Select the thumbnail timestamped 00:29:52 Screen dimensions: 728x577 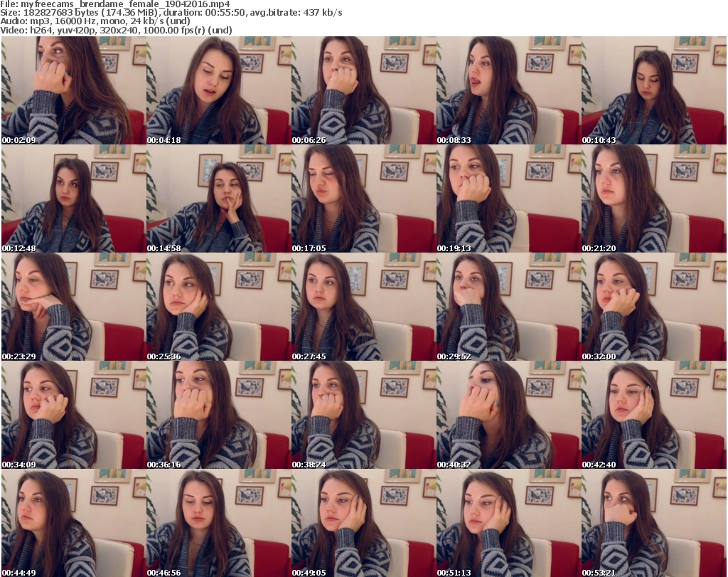pyautogui.click(x=508, y=307)
